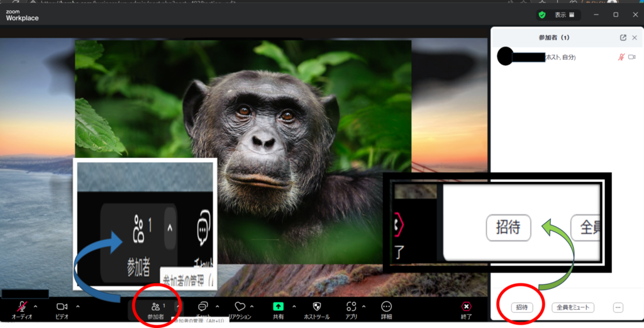Pop out the participants panel
Screen dimensions: 644x328
coord(623,38)
